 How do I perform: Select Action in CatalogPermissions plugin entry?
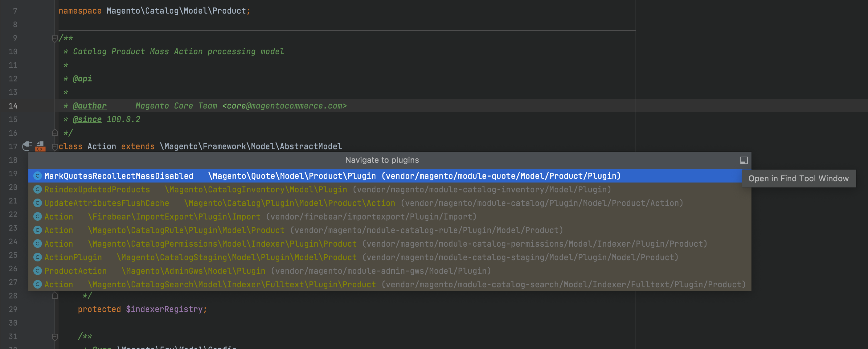(x=390, y=244)
